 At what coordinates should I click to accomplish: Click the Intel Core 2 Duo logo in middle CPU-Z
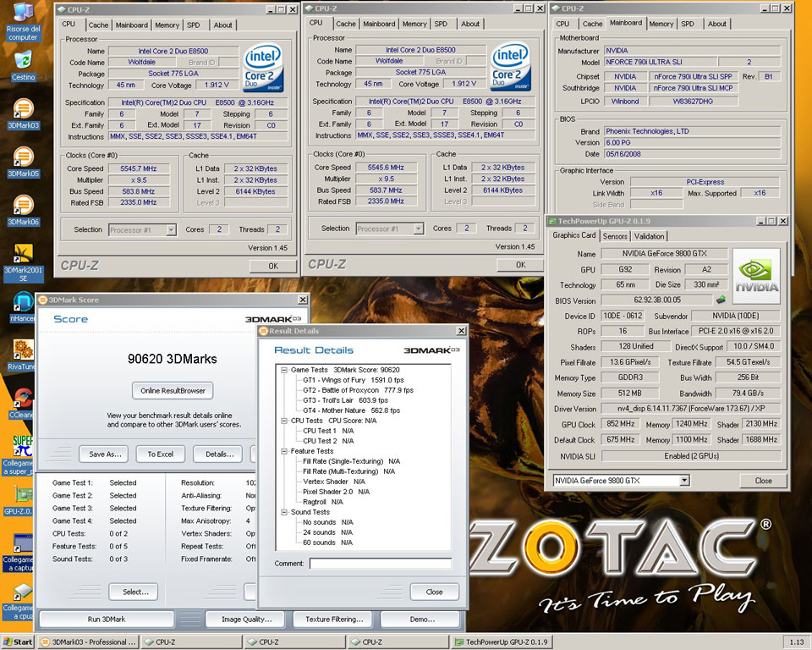click(x=511, y=66)
